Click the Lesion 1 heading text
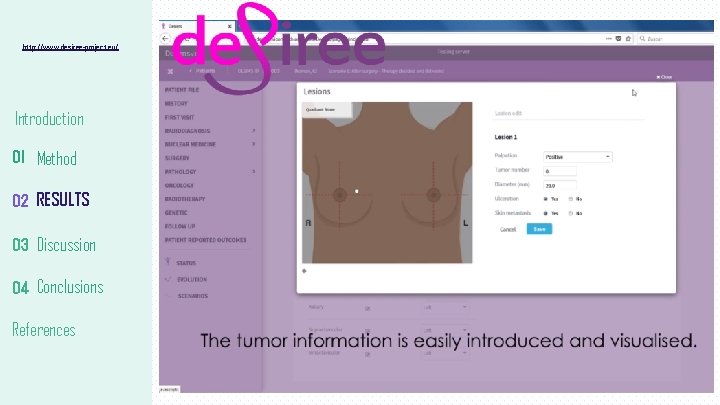 point(506,137)
